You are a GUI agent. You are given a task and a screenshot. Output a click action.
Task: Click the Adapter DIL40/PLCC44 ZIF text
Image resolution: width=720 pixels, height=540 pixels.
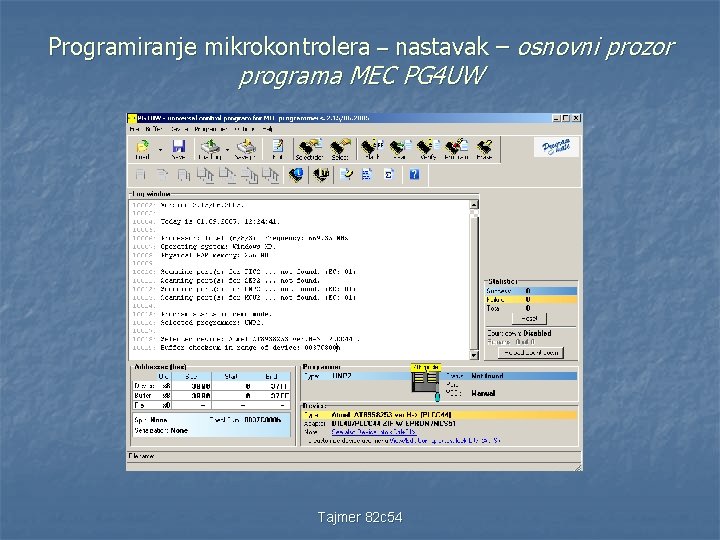point(394,423)
